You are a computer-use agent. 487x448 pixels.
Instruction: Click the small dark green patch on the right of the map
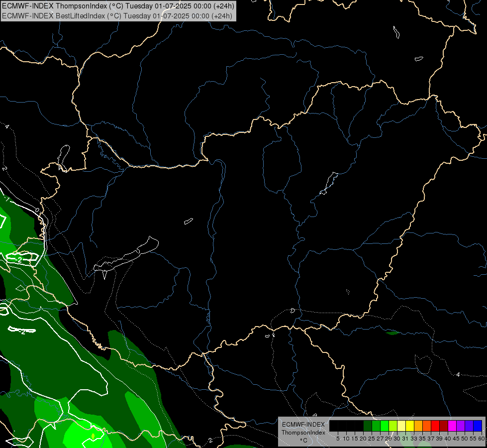[x=392, y=333]
